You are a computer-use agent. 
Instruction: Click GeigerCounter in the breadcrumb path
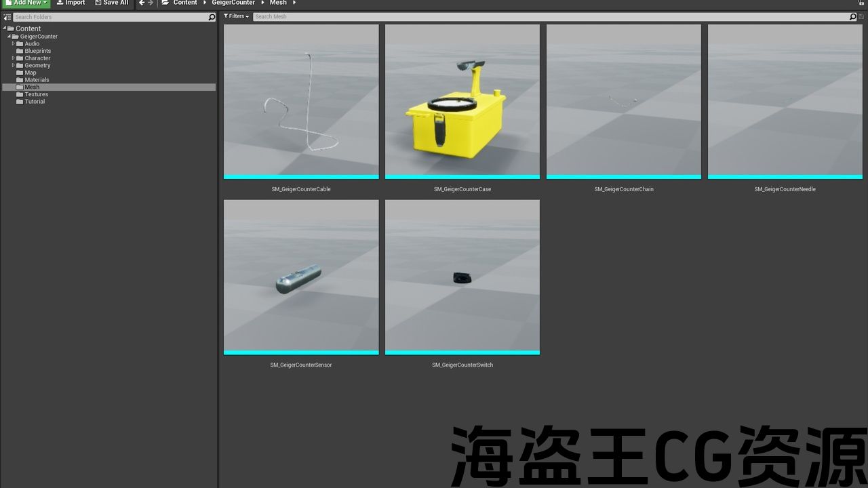point(233,3)
